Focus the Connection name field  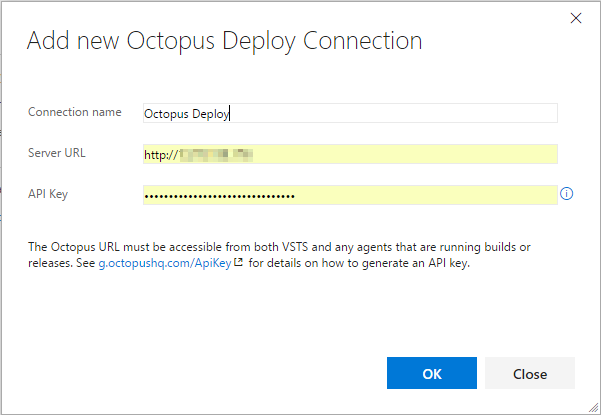(350, 113)
